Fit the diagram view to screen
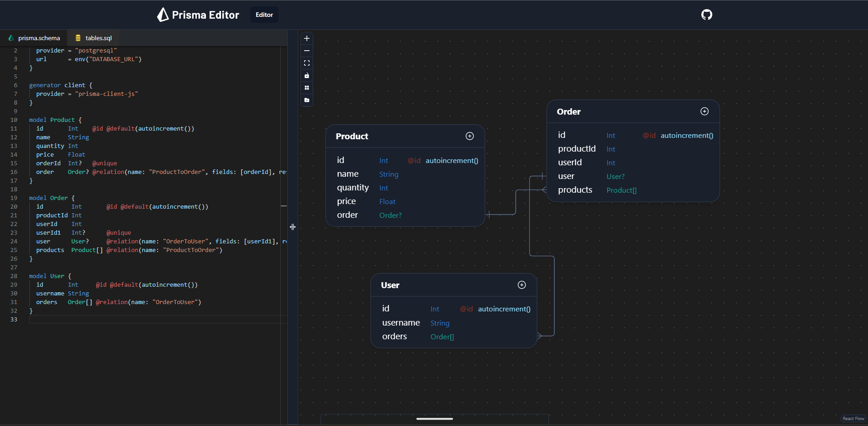 307,63
